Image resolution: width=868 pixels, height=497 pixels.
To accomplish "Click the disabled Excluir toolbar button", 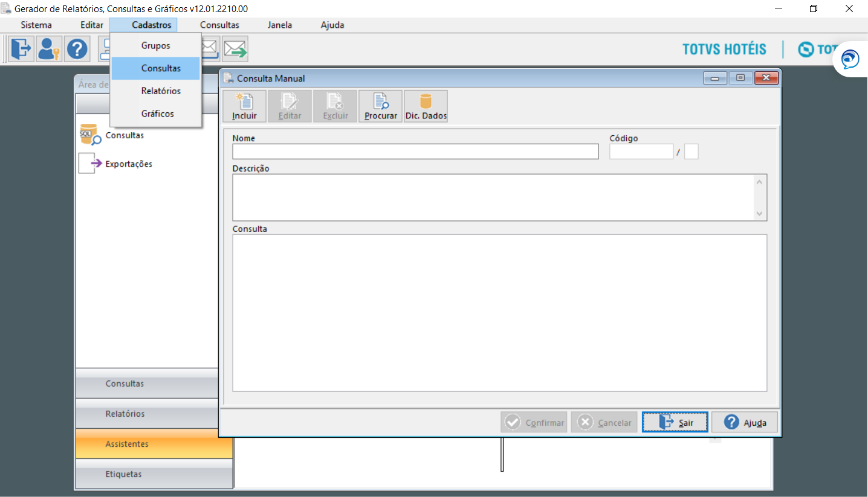I will tap(335, 106).
